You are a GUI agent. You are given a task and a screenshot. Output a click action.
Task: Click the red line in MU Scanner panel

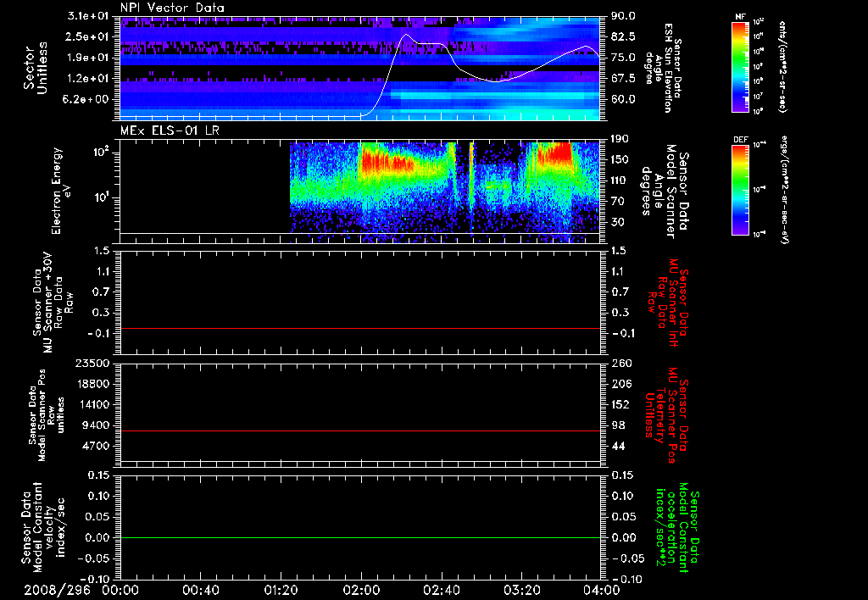(x=360, y=329)
